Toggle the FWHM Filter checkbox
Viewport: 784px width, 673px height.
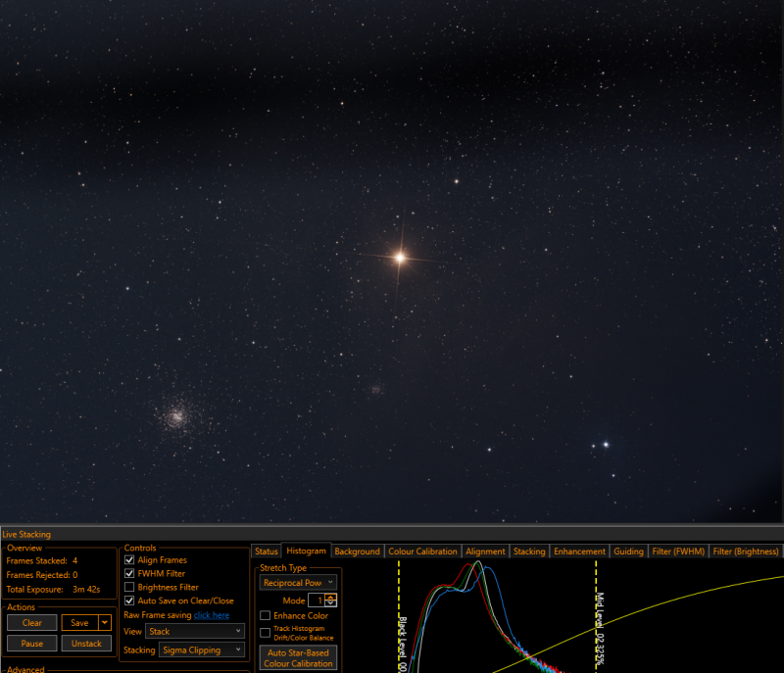129,573
